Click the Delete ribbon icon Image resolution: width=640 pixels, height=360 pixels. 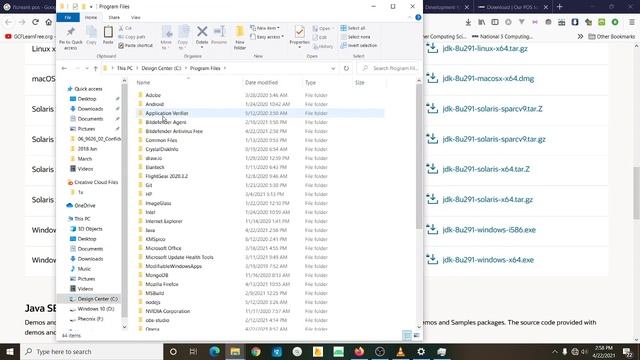202,36
